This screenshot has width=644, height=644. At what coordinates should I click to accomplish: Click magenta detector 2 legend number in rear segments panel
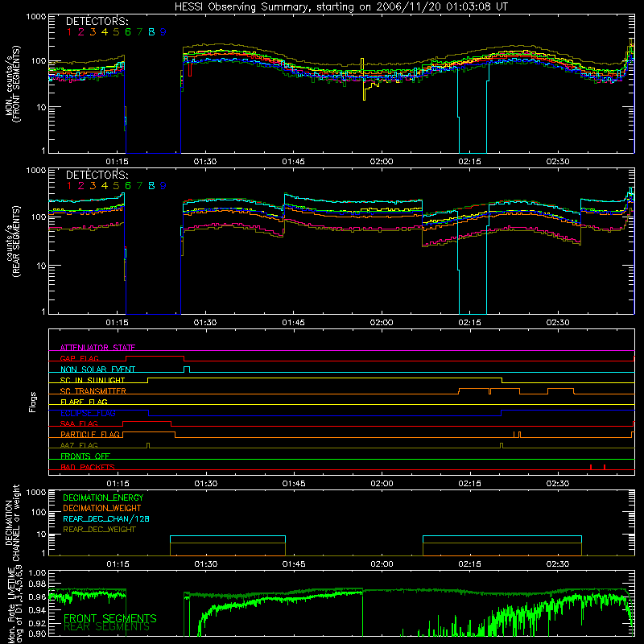[81, 186]
